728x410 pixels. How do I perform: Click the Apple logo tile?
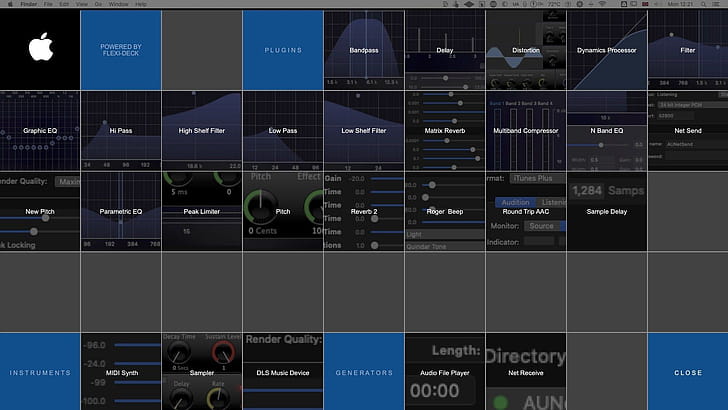(x=40, y=49)
